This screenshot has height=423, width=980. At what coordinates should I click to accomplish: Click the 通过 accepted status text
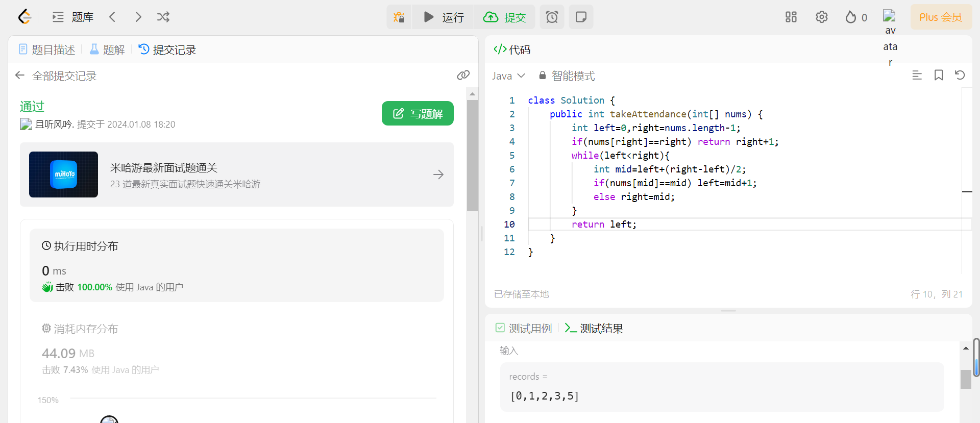tap(32, 106)
